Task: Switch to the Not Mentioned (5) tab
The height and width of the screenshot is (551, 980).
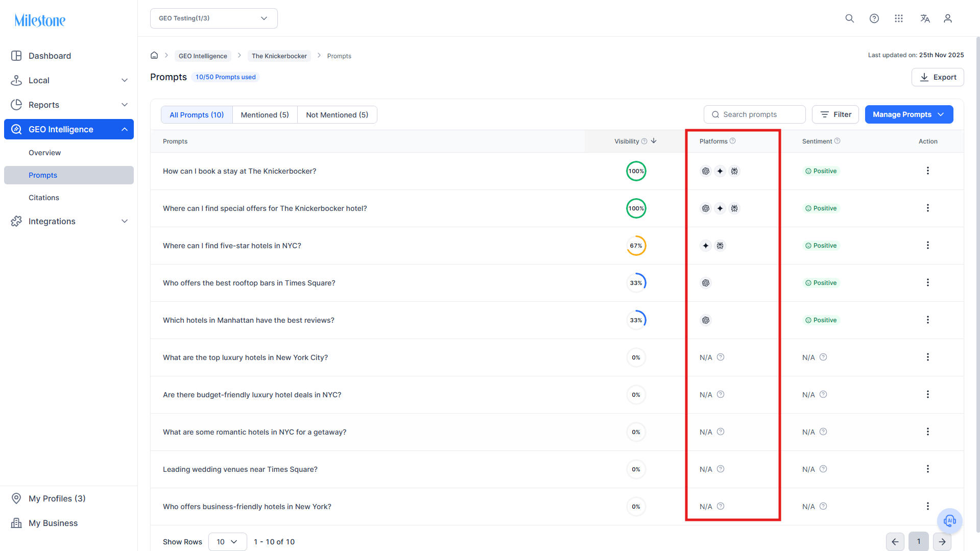Action: click(x=337, y=115)
